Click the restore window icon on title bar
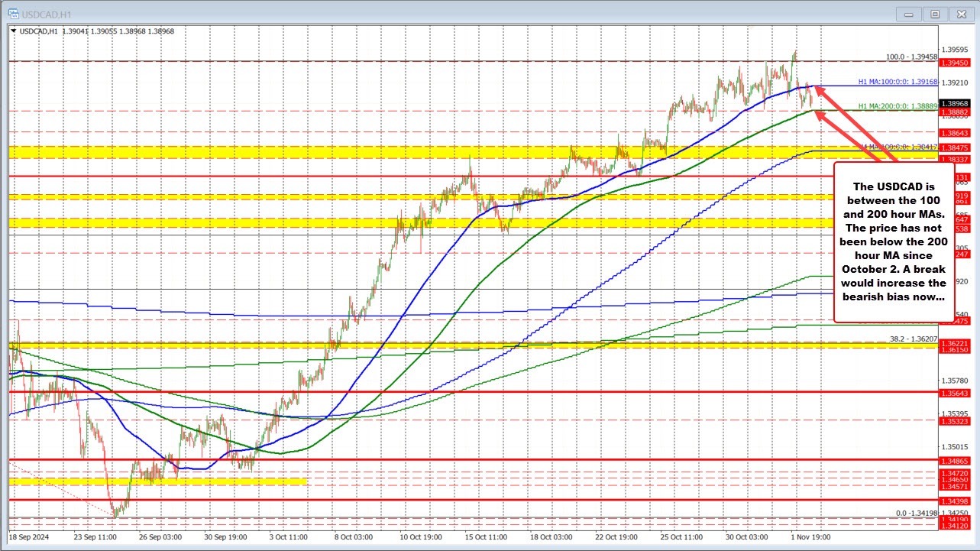Viewport: 980px width, 551px height. [x=935, y=14]
